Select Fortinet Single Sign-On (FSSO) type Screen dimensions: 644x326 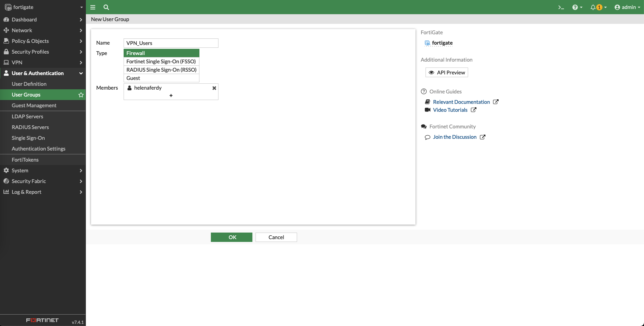161,61
